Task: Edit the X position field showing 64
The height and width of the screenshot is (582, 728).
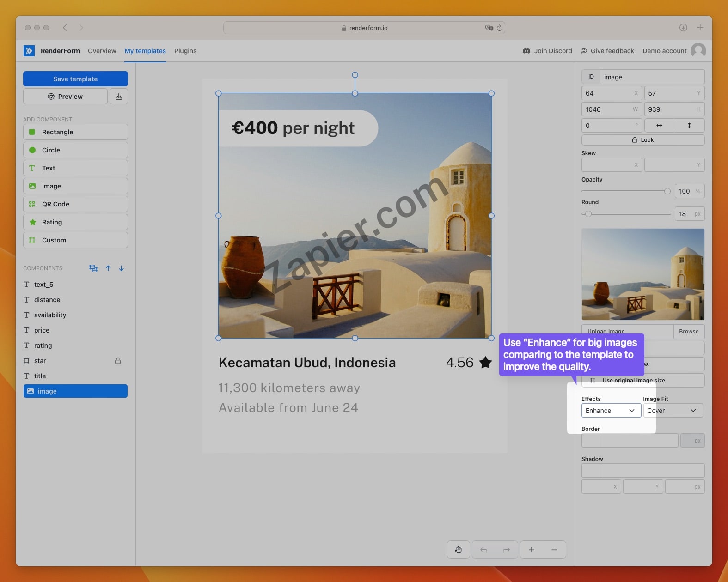Action: 612,93
